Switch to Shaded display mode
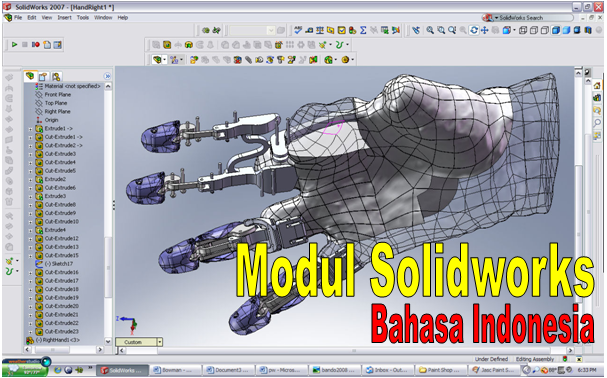 pos(566,30)
